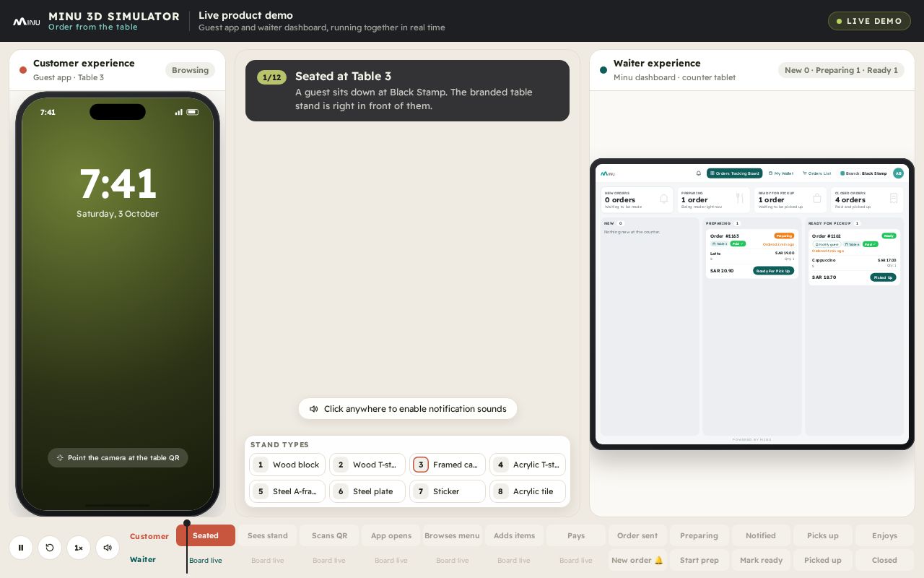This screenshot has width=924, height=578.
Task: Jump to waiter Closed step
Action: 884,560
